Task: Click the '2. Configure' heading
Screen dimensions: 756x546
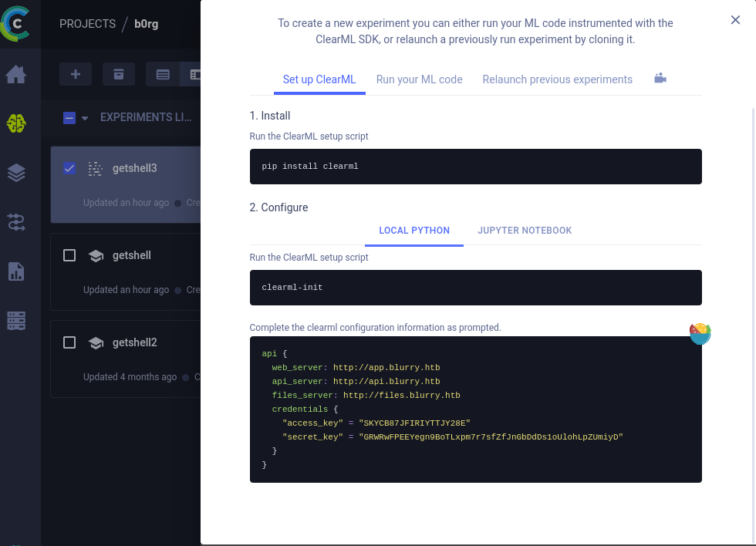Action: pyautogui.click(x=278, y=207)
